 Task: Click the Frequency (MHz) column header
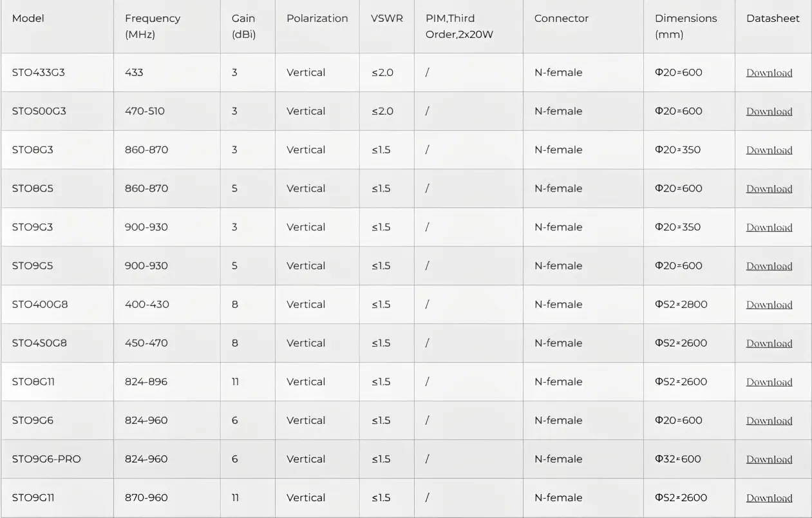coord(152,26)
